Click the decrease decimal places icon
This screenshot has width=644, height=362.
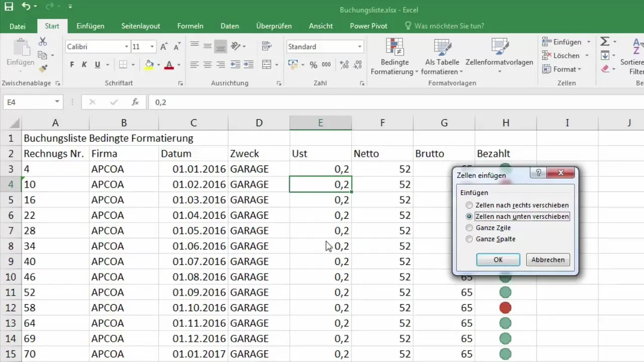click(358, 64)
